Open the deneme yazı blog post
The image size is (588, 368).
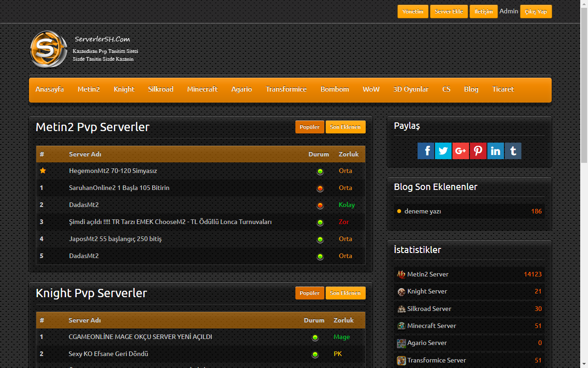(x=423, y=211)
